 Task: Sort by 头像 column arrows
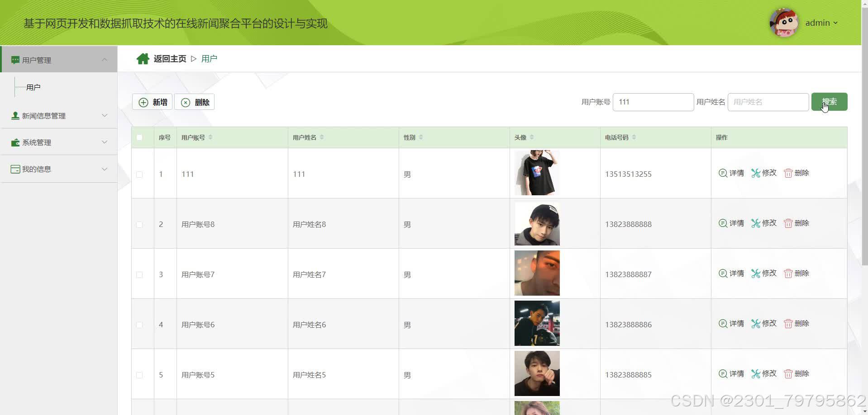[x=532, y=137]
